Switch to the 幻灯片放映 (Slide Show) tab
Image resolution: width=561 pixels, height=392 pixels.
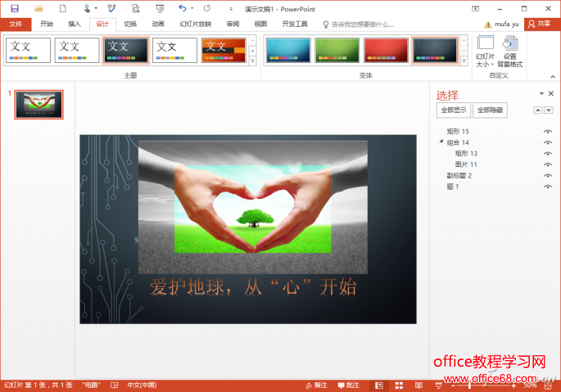(x=196, y=24)
